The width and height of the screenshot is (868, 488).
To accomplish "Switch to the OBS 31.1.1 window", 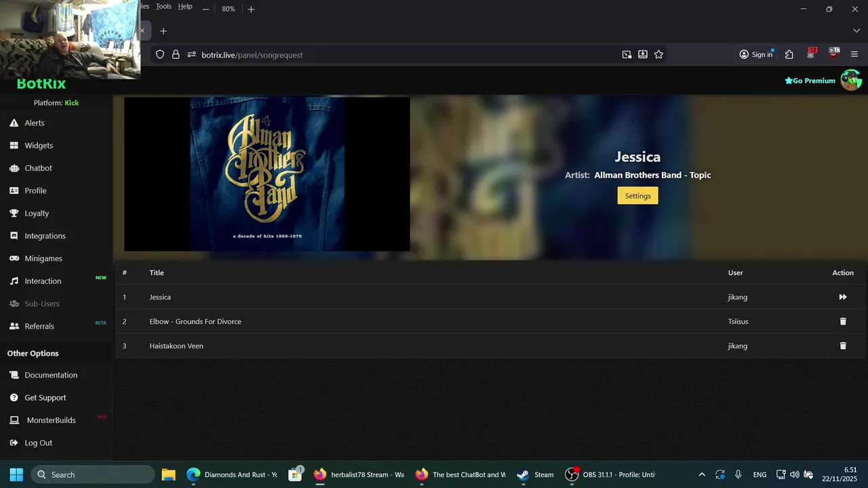I will (610, 474).
